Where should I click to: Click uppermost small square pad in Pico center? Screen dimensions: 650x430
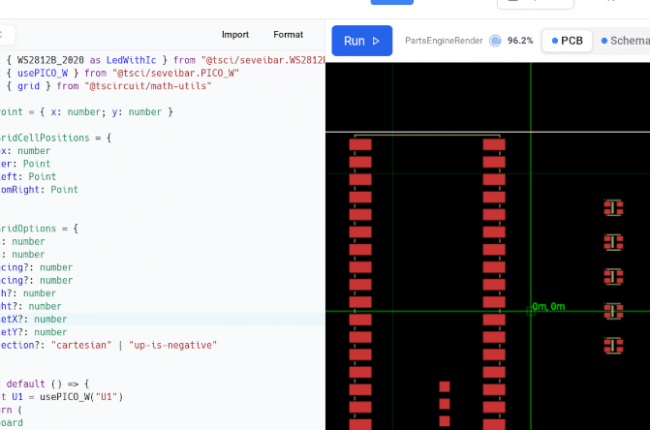tap(444, 386)
